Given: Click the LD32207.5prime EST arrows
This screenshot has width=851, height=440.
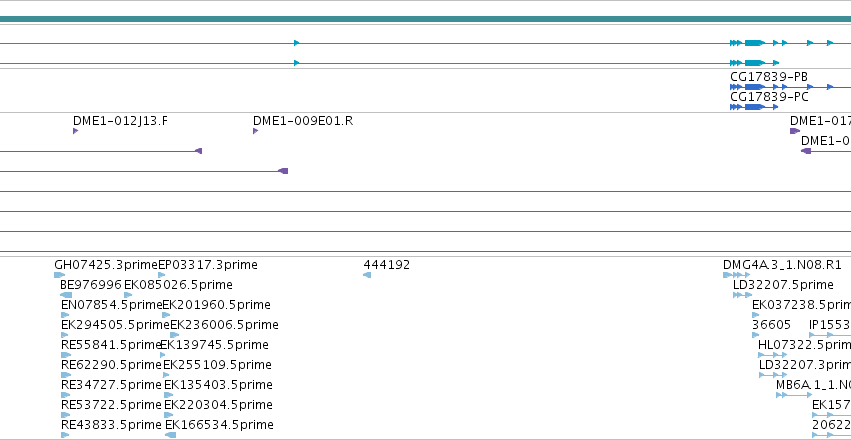Looking at the screenshot, I should point(742,295).
